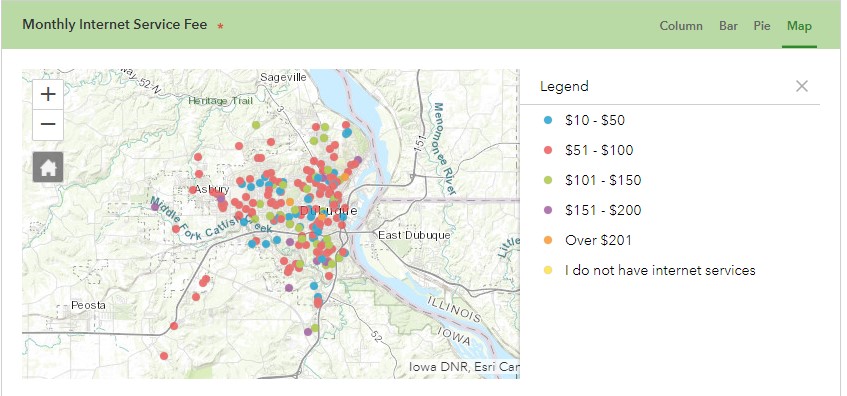
Task: Switch to the Bar chart view
Action: tap(728, 26)
